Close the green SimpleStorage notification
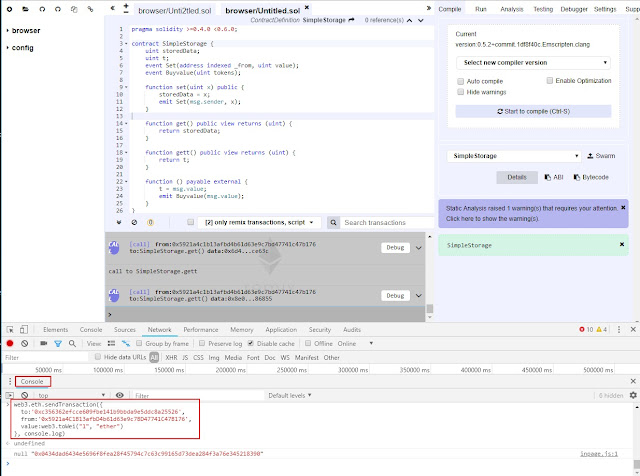The image size is (640, 476). (622, 244)
